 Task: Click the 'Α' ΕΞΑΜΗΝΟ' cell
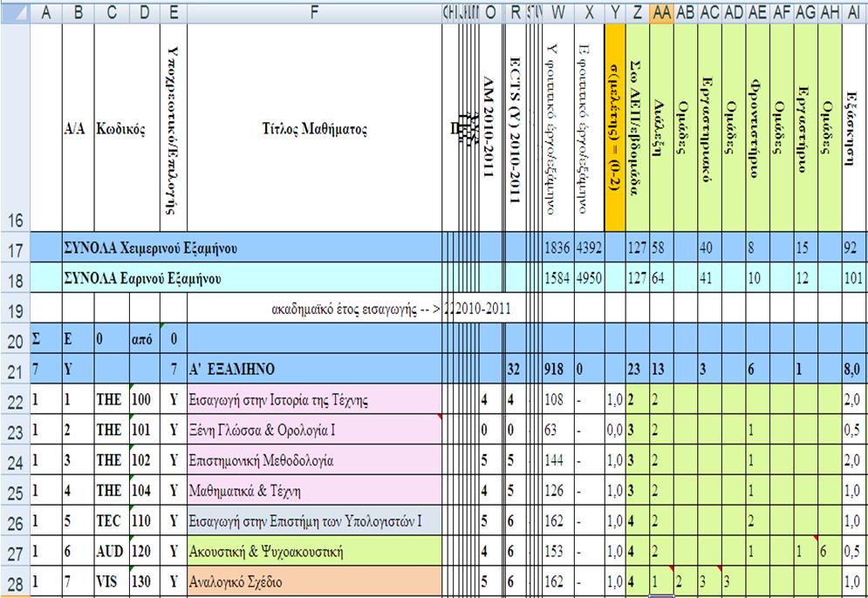(314, 369)
